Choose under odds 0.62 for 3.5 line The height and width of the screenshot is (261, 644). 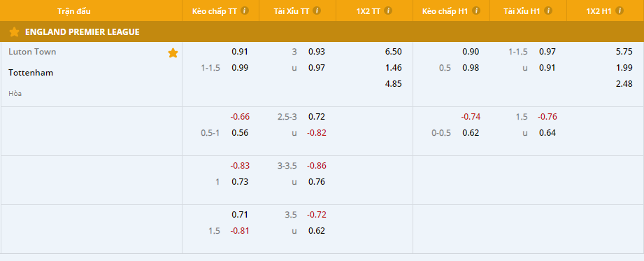pyautogui.click(x=317, y=231)
